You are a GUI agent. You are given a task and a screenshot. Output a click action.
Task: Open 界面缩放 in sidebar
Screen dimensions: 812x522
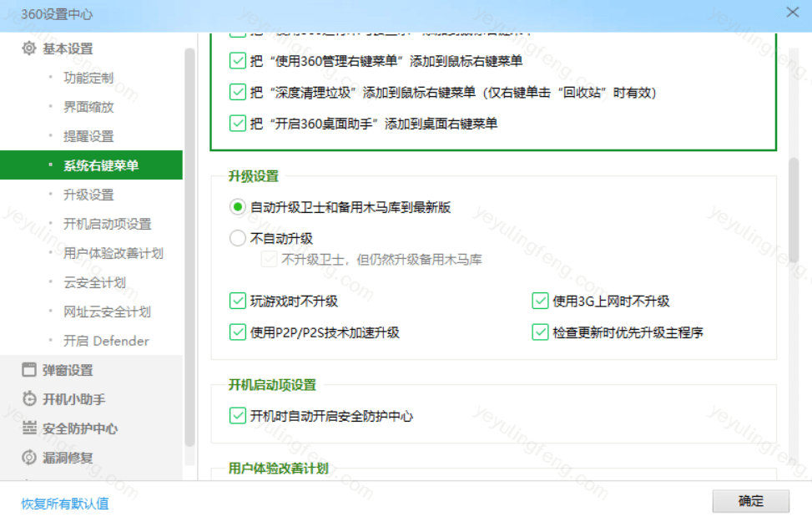coord(88,107)
